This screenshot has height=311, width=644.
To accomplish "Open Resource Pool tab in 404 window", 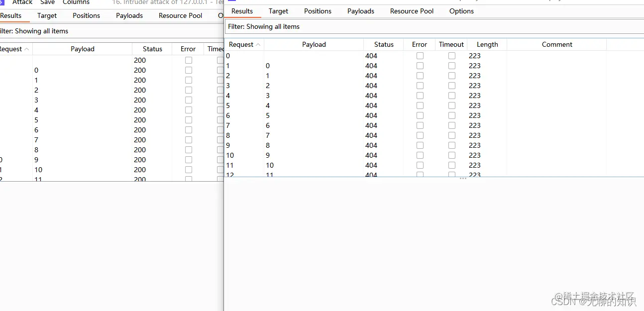I will pyautogui.click(x=412, y=11).
